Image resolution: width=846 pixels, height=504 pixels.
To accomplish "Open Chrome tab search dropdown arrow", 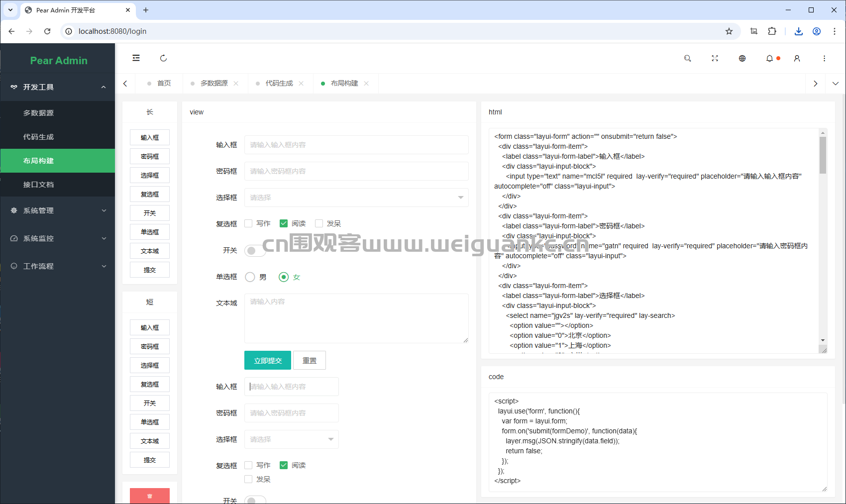I will [x=10, y=10].
